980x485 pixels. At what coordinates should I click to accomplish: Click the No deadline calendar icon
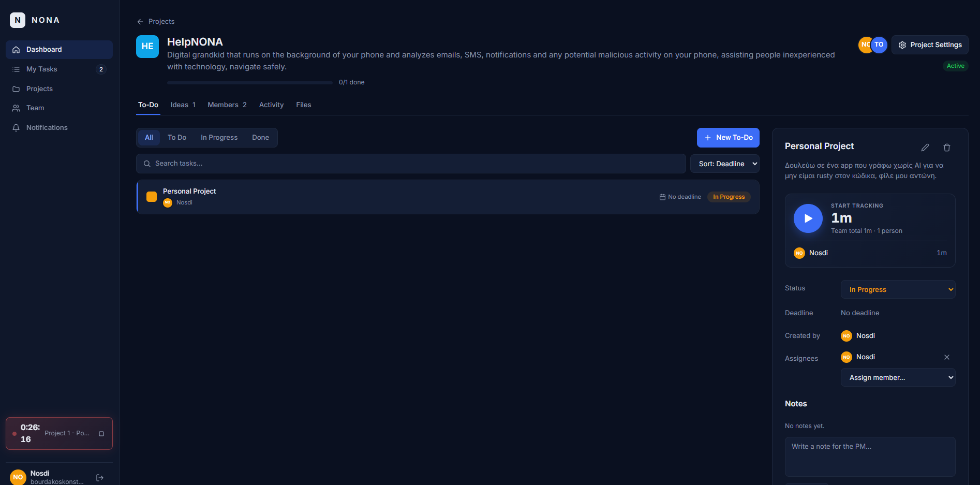point(662,197)
